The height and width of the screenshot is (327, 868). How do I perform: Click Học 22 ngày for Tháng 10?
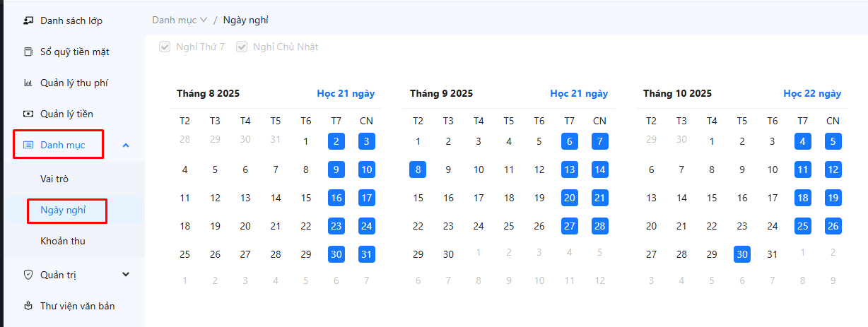point(812,93)
